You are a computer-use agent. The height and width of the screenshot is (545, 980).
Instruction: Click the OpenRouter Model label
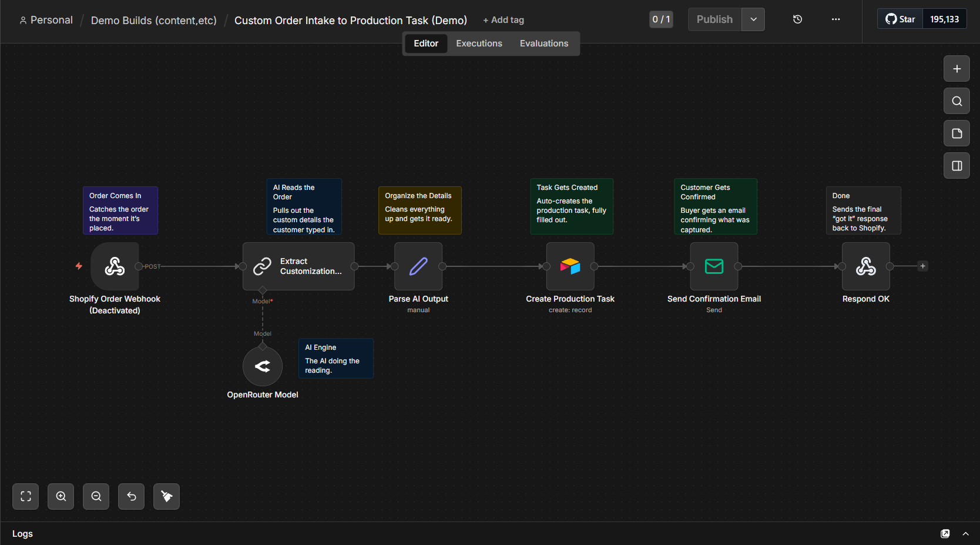[x=263, y=394]
